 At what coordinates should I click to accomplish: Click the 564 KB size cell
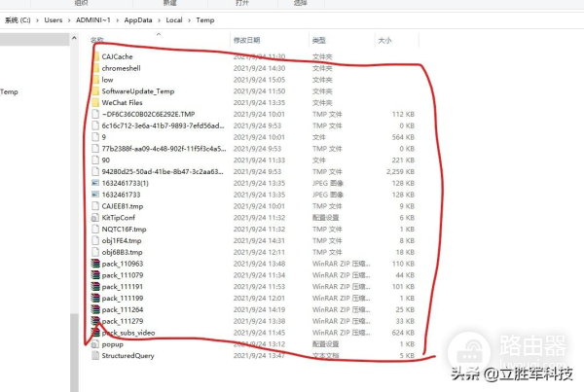403,137
